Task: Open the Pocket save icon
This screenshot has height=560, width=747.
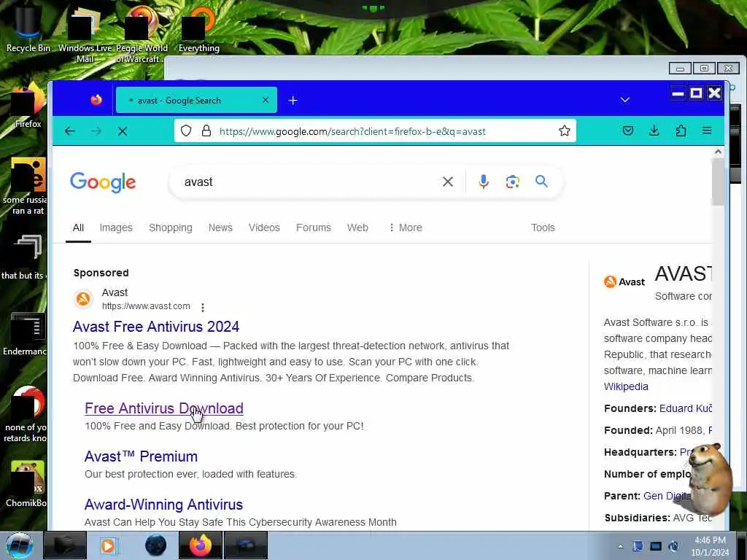Action: [628, 131]
